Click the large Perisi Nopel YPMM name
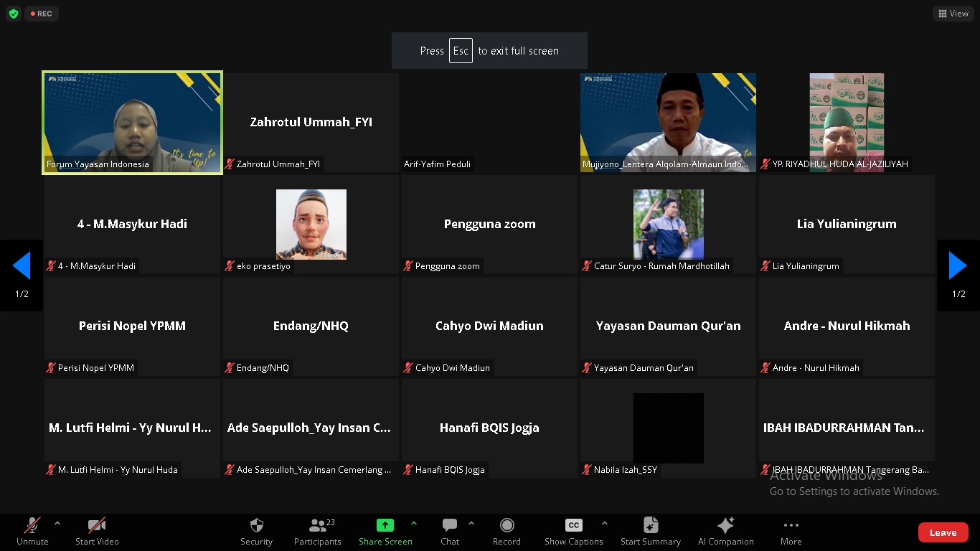 click(132, 326)
